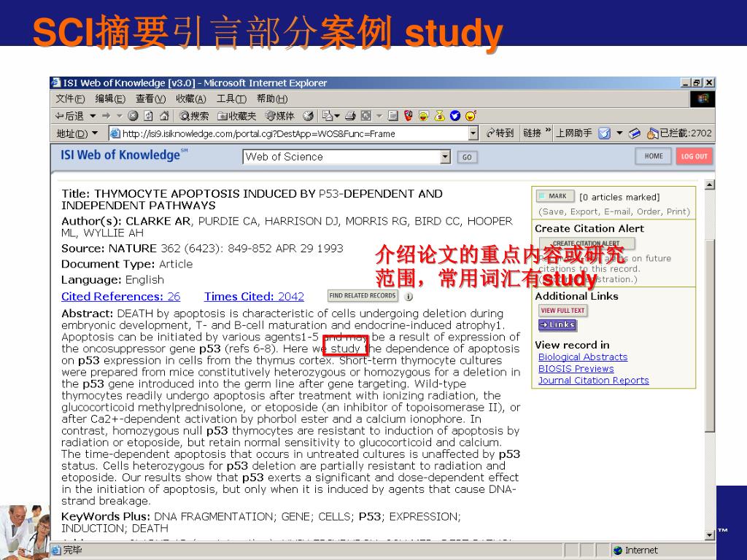Click the page scrollbar up arrow
Viewport: 747px width, 560px height.
point(709,184)
